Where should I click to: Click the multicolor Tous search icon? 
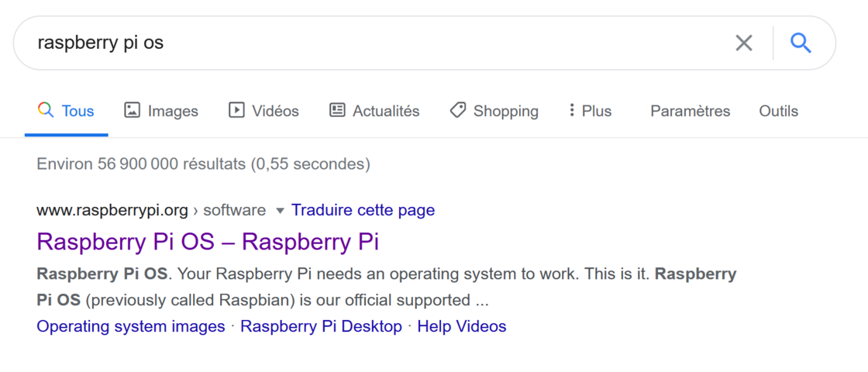tap(46, 110)
